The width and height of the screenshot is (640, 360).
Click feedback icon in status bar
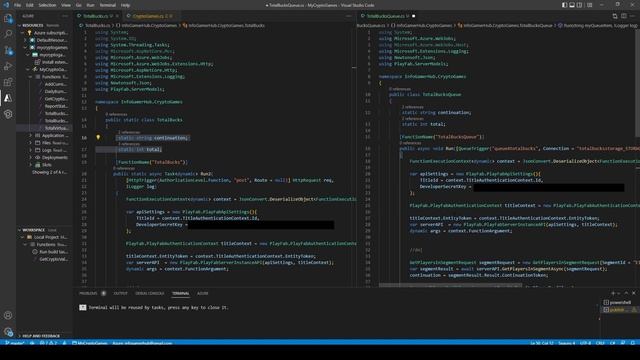coord(622,343)
